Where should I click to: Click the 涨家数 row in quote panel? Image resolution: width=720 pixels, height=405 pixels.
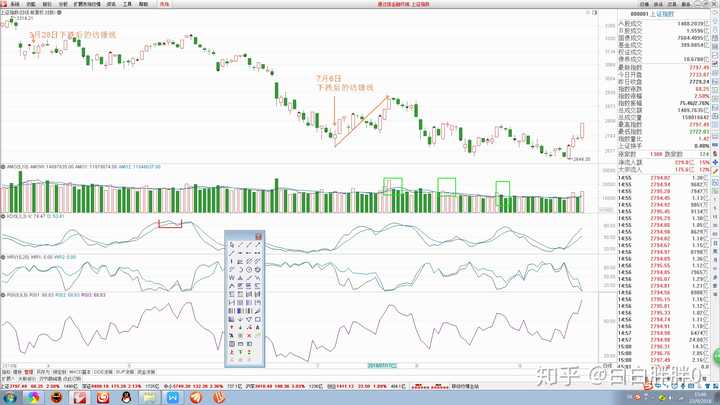click(664, 154)
